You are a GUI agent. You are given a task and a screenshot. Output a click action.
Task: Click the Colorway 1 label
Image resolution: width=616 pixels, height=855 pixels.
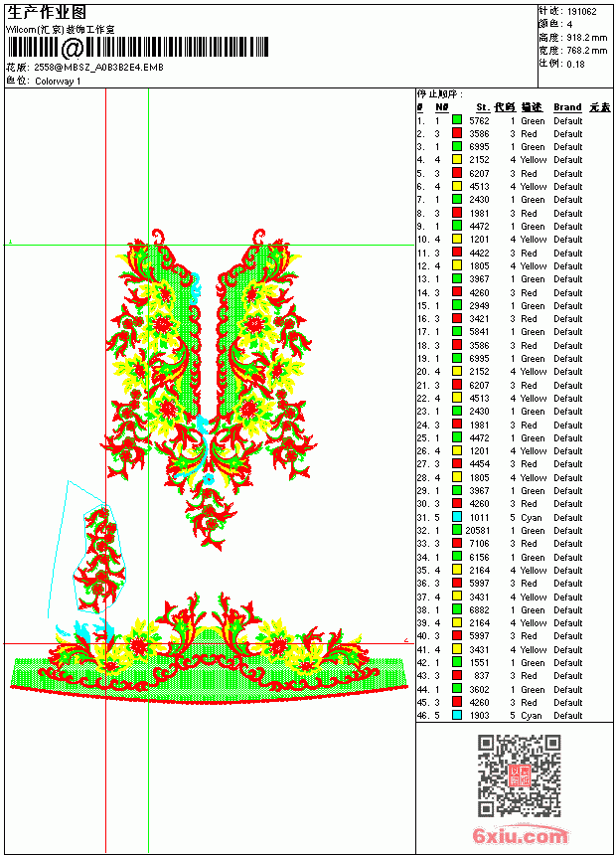coord(58,82)
